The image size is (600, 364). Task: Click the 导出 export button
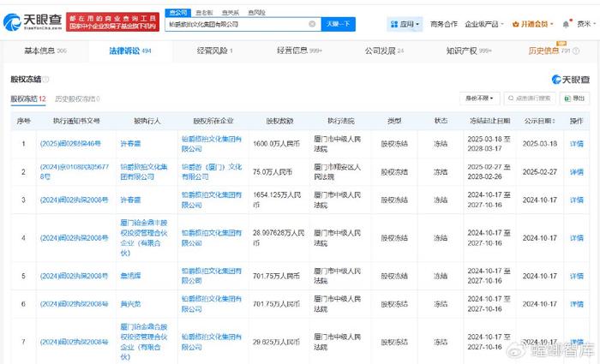coord(574,98)
